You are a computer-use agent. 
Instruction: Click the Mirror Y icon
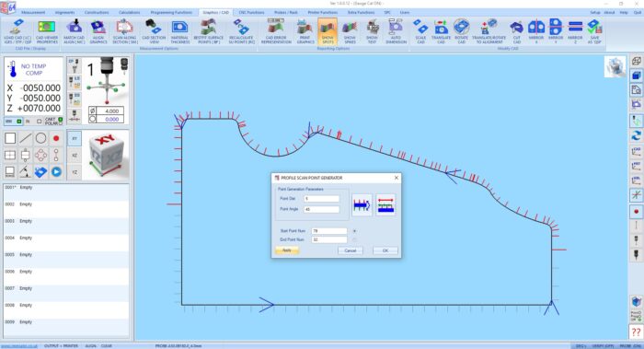point(556,31)
